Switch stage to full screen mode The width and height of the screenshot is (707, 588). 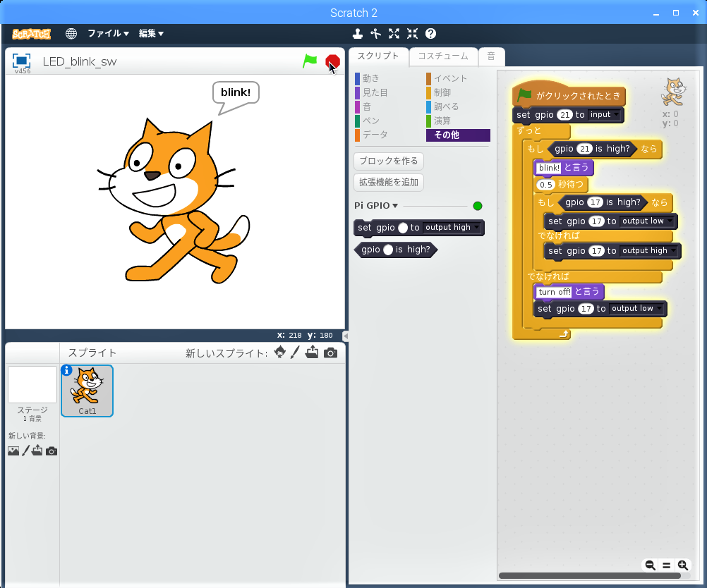coord(21,61)
